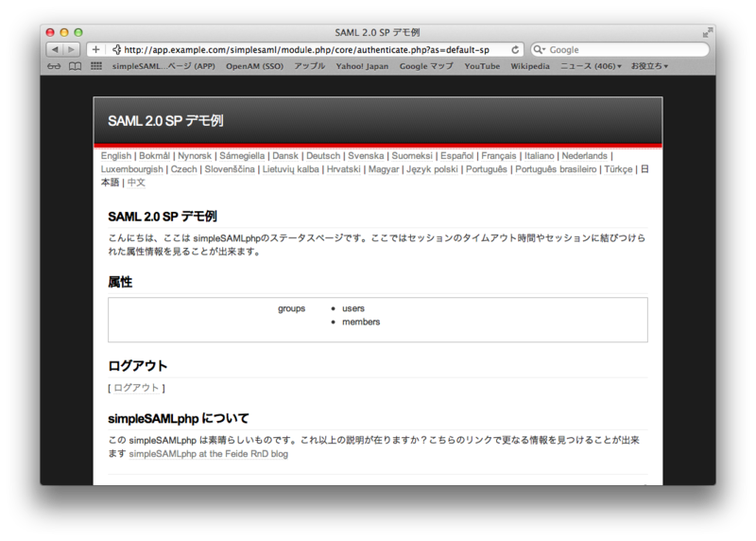The image size is (756, 541).
Task: Switch page language to Suomeksi
Action: click(412, 156)
